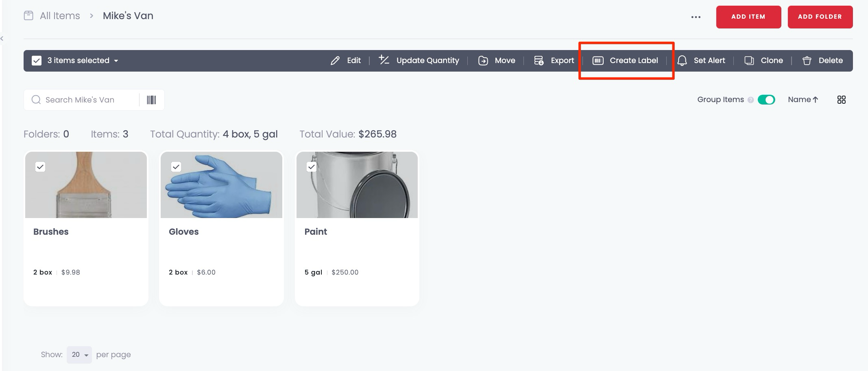Screen dimensions: 868x371
Task: Navigate to All Items breadcrumb
Action: [x=59, y=15]
